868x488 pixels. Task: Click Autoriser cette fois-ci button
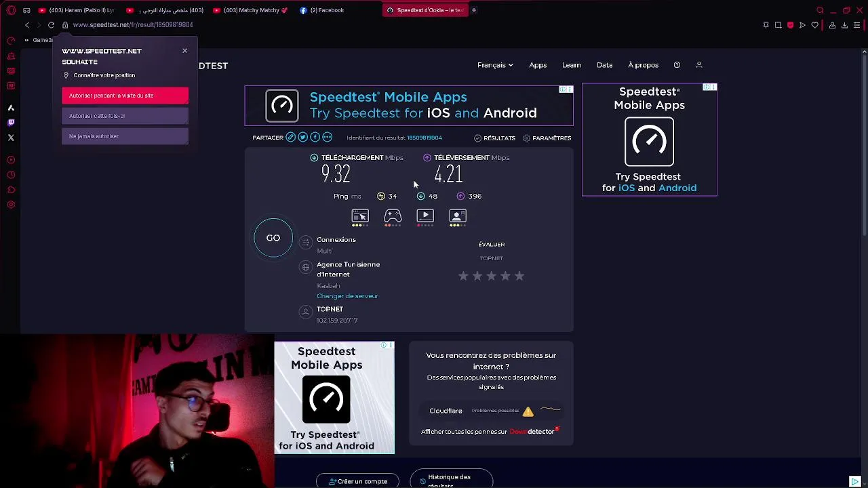pyautogui.click(x=125, y=116)
